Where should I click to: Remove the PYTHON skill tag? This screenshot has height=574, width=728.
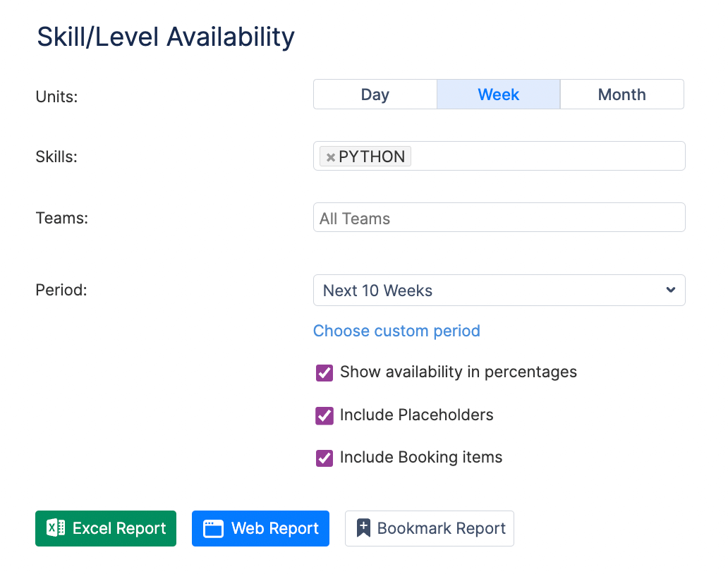tap(330, 157)
